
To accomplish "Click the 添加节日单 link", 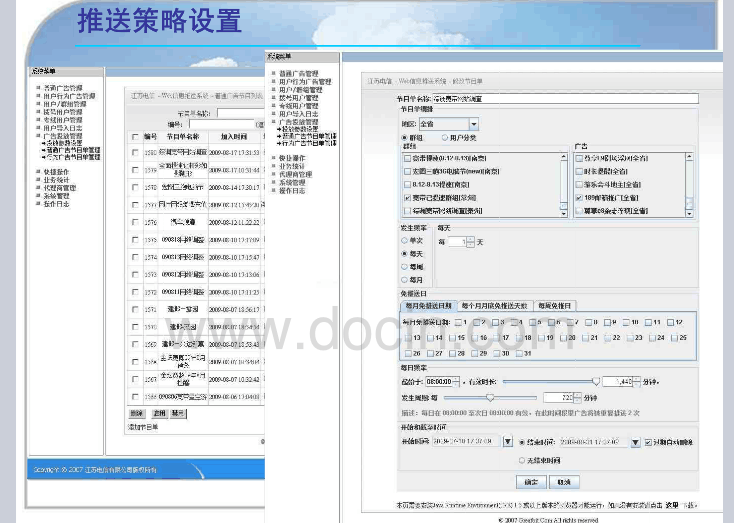I will [143, 427].
